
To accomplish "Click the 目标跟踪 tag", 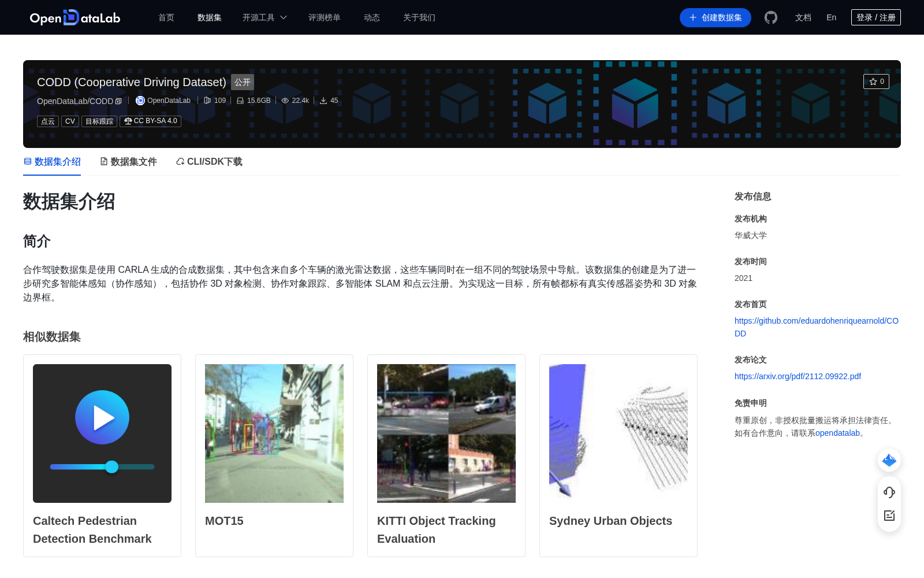I will pyautogui.click(x=99, y=121).
